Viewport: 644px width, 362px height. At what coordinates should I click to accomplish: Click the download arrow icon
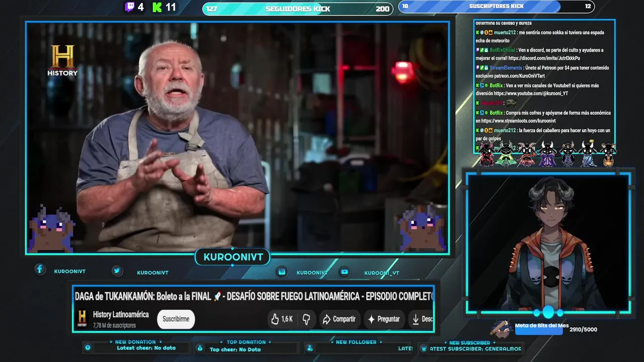[x=416, y=319]
